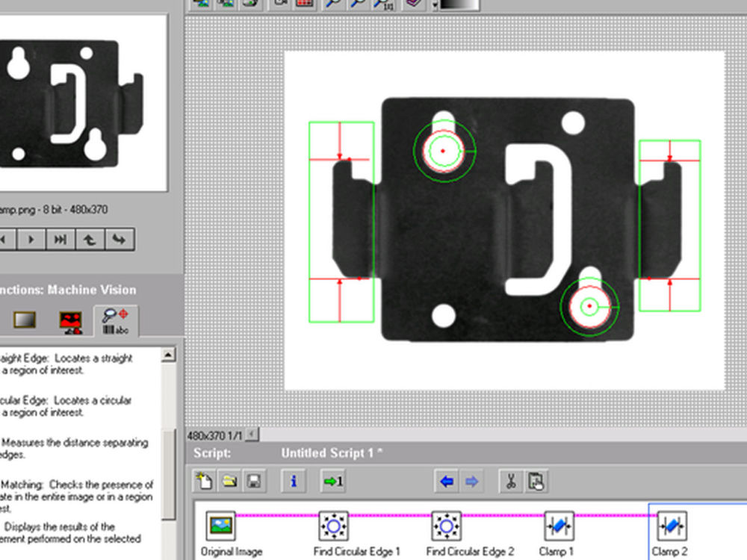
Task: Select the 'Displays the results' function entry
Action: point(72,533)
